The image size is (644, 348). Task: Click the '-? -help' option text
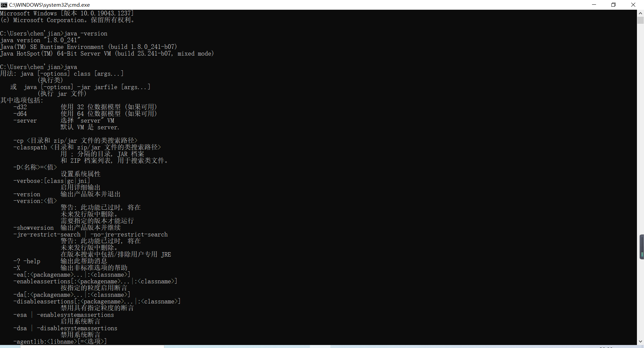pyautogui.click(x=27, y=261)
